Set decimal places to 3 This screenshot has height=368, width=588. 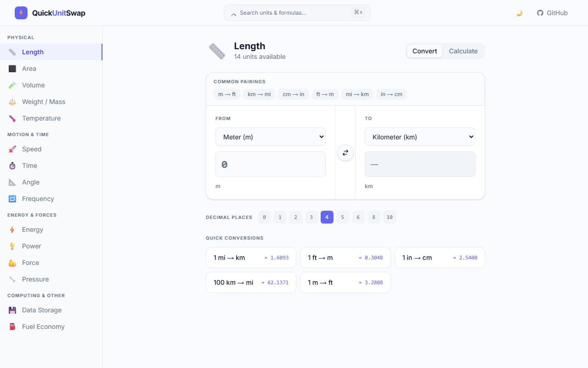[x=311, y=217]
